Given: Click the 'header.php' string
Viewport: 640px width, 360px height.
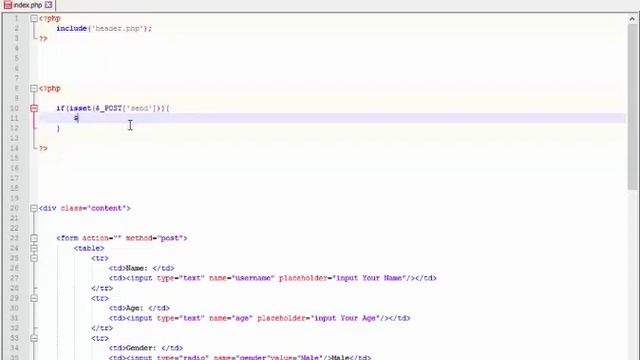Looking at the screenshot, I should [x=117, y=28].
